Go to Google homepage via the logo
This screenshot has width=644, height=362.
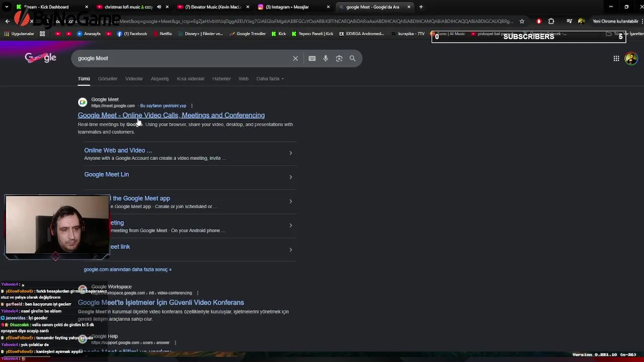click(x=41, y=58)
